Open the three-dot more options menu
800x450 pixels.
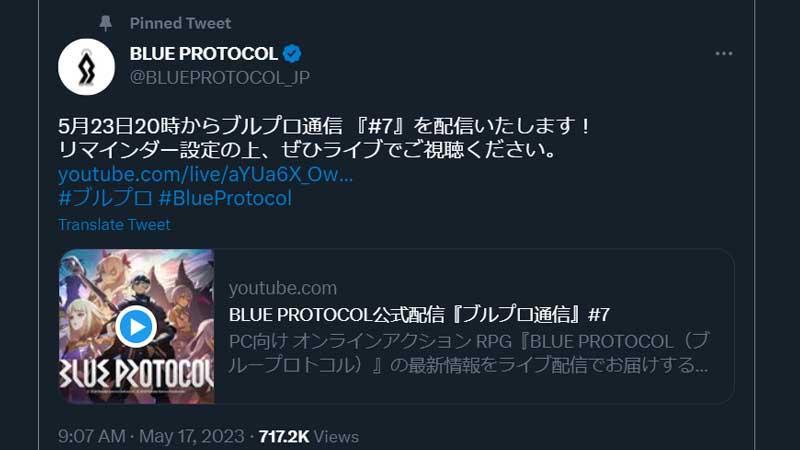coord(723,54)
